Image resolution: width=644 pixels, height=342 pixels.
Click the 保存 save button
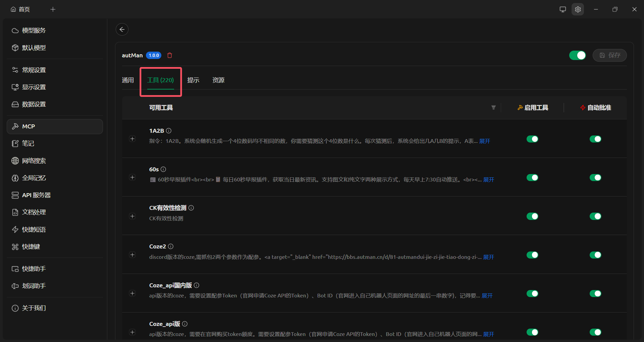[609, 55]
